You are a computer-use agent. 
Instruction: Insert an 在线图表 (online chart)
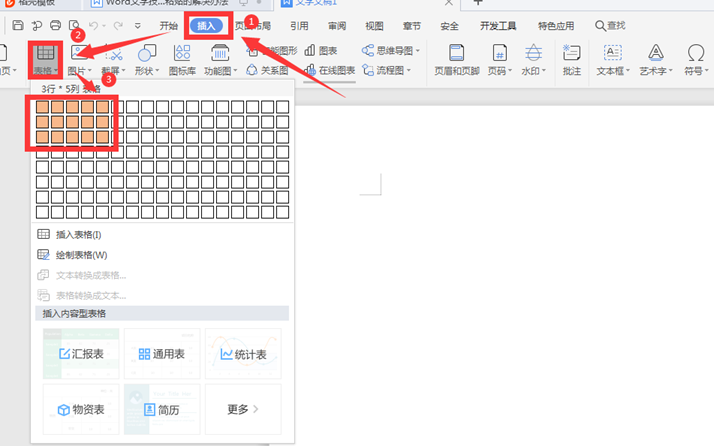point(330,70)
